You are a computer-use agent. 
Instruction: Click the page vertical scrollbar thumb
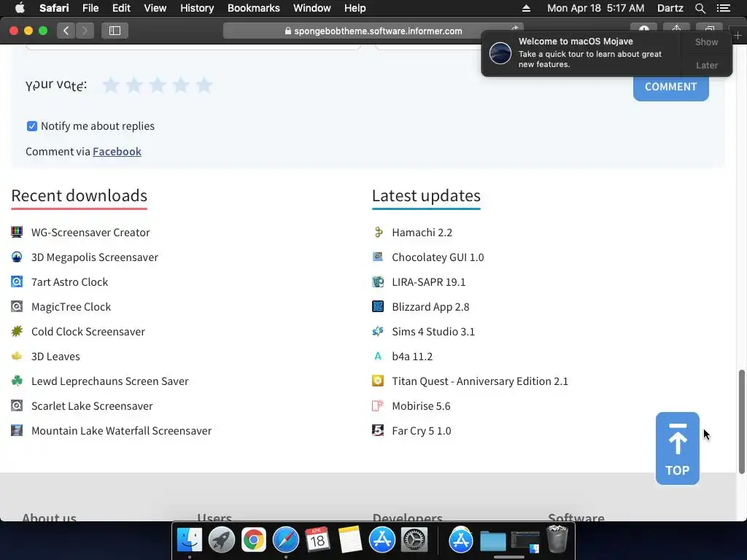pos(741,421)
